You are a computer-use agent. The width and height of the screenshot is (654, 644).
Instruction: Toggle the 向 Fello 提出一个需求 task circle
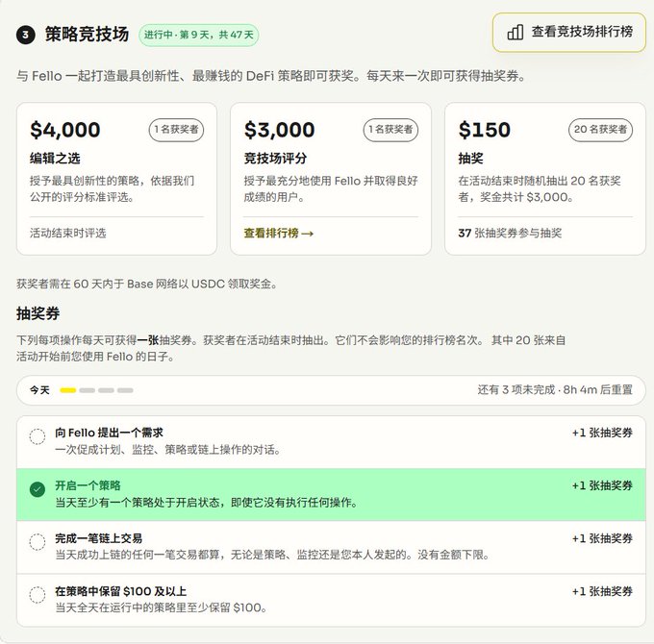coord(38,436)
